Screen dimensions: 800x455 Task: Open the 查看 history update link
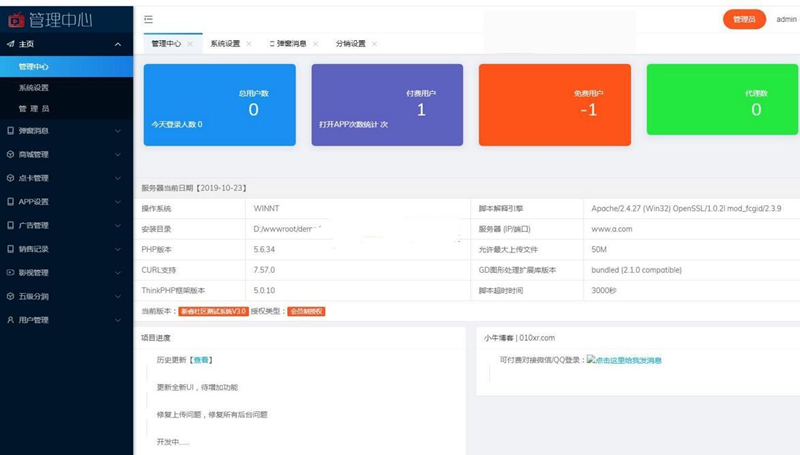coord(202,359)
